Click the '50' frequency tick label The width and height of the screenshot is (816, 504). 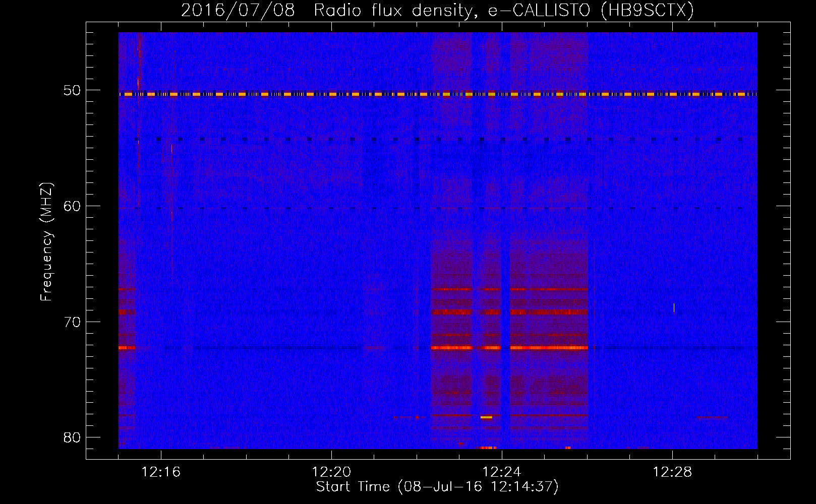(x=72, y=91)
